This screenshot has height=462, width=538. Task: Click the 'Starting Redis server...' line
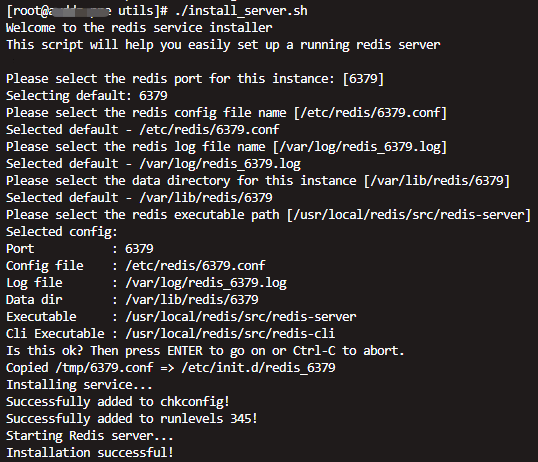coord(90,436)
